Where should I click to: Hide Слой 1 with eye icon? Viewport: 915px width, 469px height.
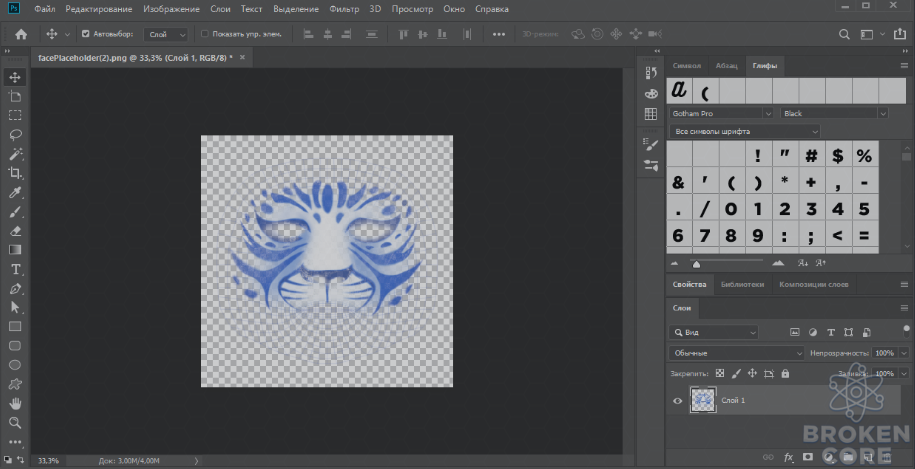coord(677,401)
